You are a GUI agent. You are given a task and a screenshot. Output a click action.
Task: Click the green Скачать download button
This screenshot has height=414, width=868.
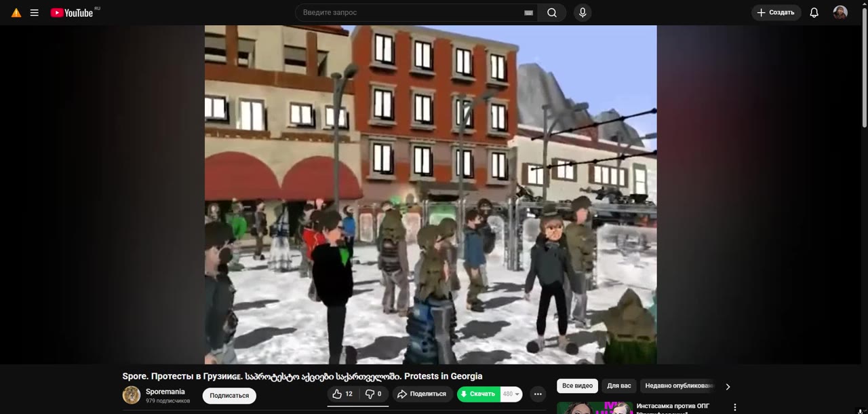coord(478,394)
